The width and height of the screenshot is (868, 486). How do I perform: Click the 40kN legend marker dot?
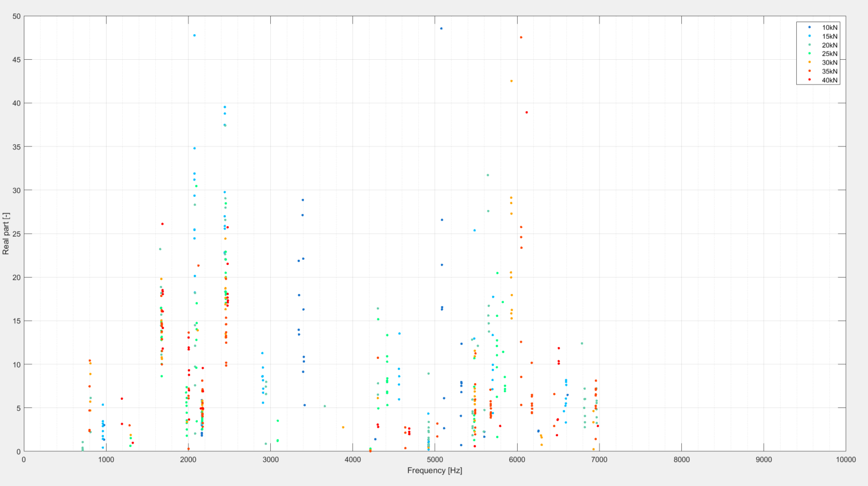(x=809, y=80)
